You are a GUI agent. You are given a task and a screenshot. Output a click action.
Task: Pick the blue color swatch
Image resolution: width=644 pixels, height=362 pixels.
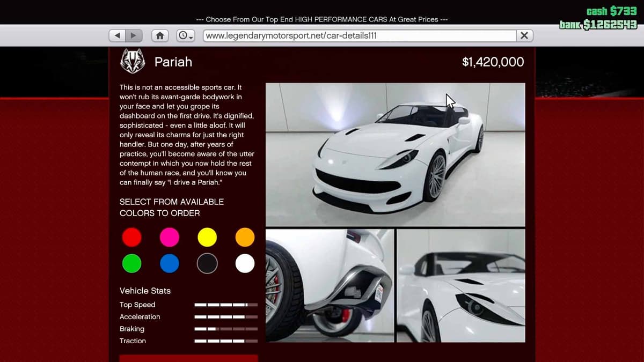tap(170, 263)
